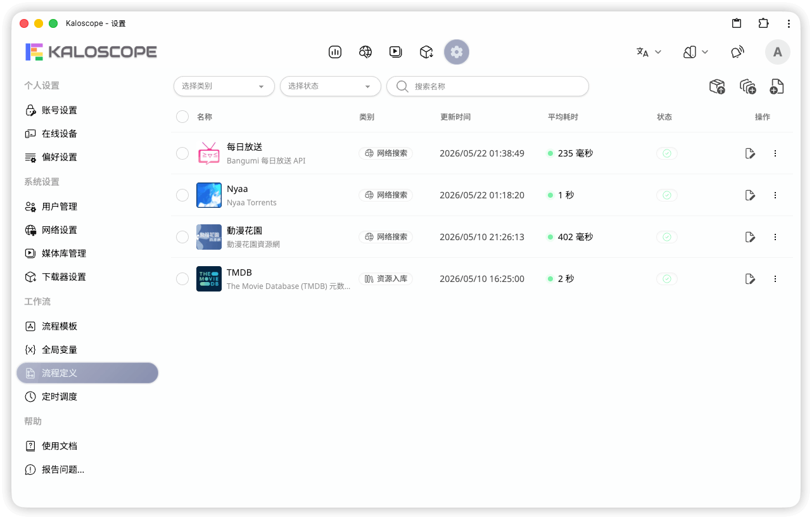Expand the 选择类别 dropdown

point(224,86)
